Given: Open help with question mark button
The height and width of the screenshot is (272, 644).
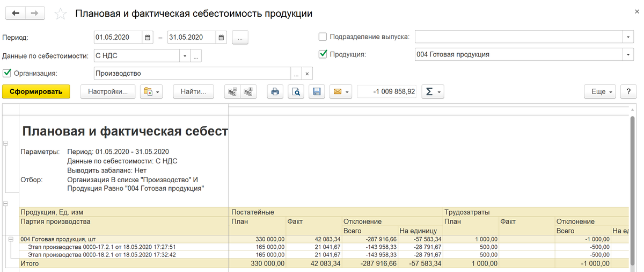Looking at the screenshot, I should (628, 92).
